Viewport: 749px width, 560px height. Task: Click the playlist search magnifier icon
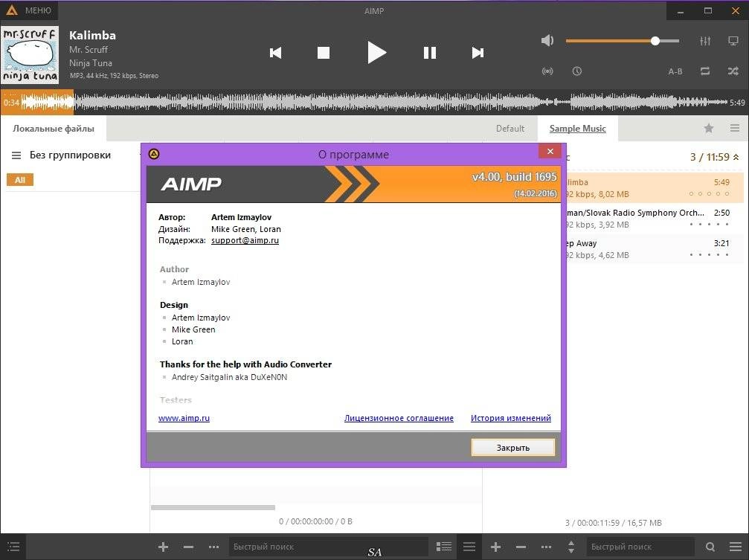coord(710,547)
